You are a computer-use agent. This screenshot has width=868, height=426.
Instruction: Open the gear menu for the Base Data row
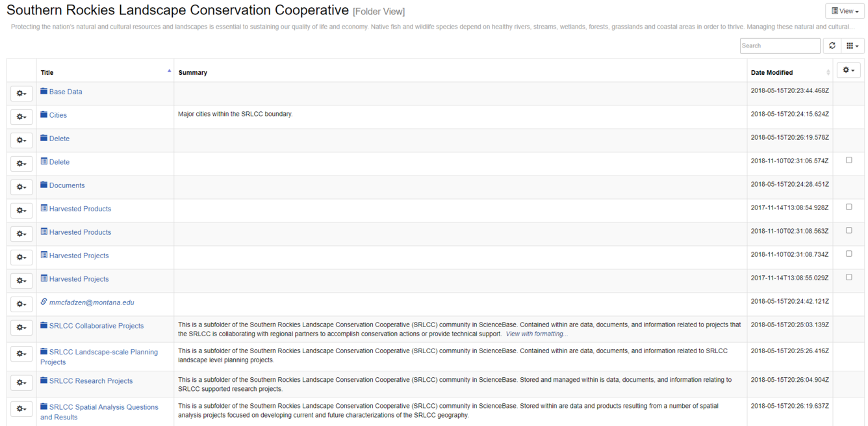click(x=21, y=94)
